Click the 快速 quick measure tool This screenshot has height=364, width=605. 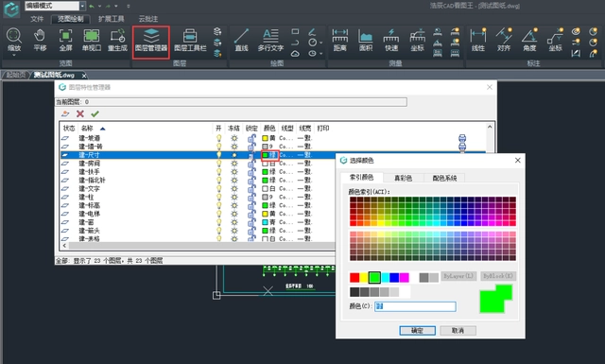(x=390, y=40)
